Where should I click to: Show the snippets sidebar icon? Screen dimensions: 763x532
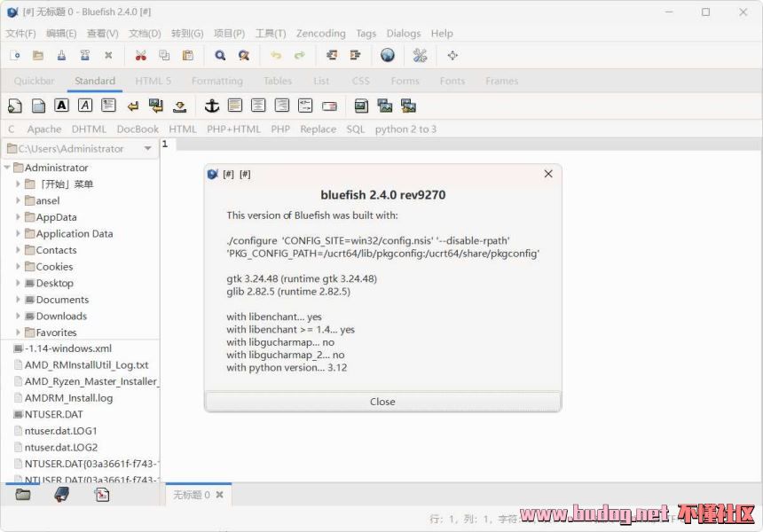click(x=102, y=495)
